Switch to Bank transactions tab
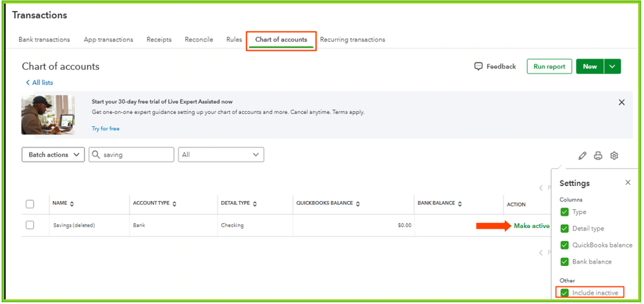This screenshot has width=644, height=304. [44, 40]
